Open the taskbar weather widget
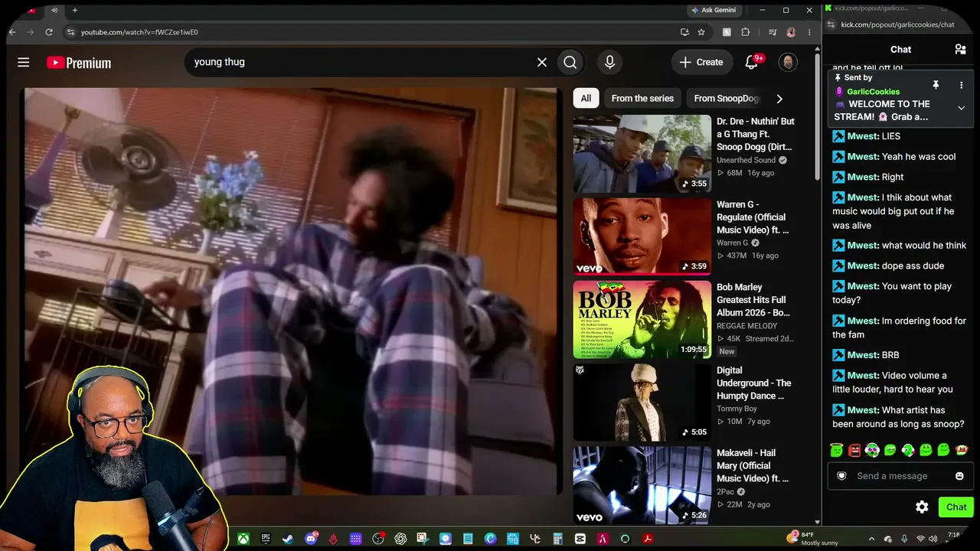The height and width of the screenshot is (551, 980). [x=813, y=539]
